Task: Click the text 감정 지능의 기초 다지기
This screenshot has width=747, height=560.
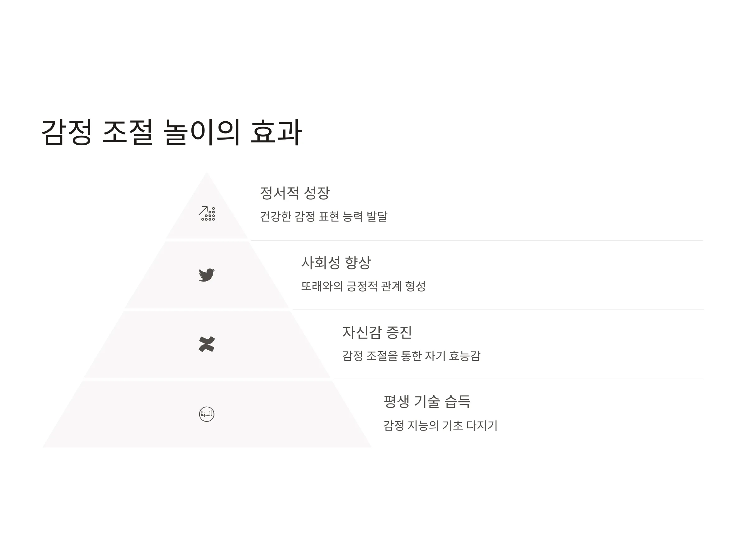Action: [440, 425]
